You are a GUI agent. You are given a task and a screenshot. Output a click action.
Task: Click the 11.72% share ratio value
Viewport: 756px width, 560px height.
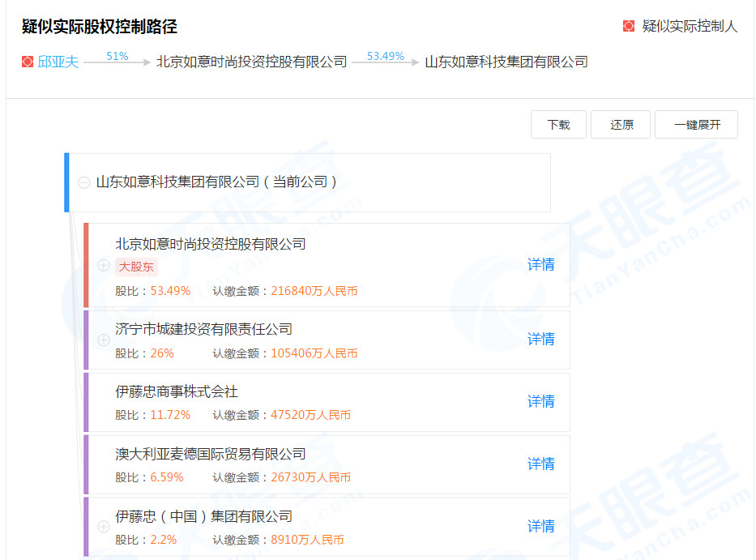(x=170, y=415)
